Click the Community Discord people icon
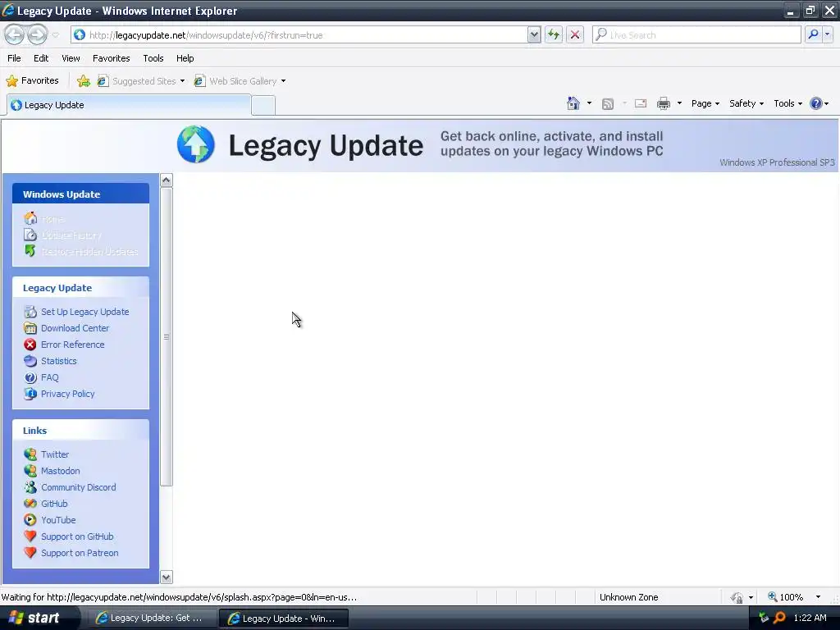The image size is (840, 630). click(30, 487)
